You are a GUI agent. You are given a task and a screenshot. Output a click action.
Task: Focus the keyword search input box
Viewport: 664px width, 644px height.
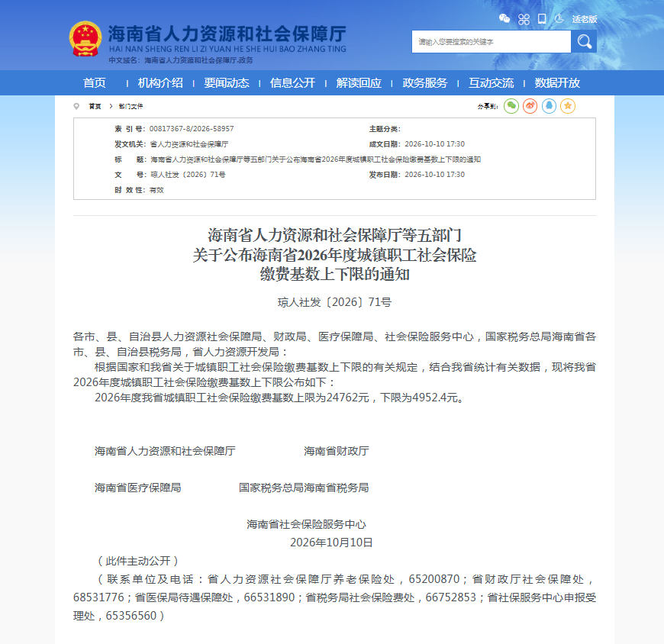point(492,41)
